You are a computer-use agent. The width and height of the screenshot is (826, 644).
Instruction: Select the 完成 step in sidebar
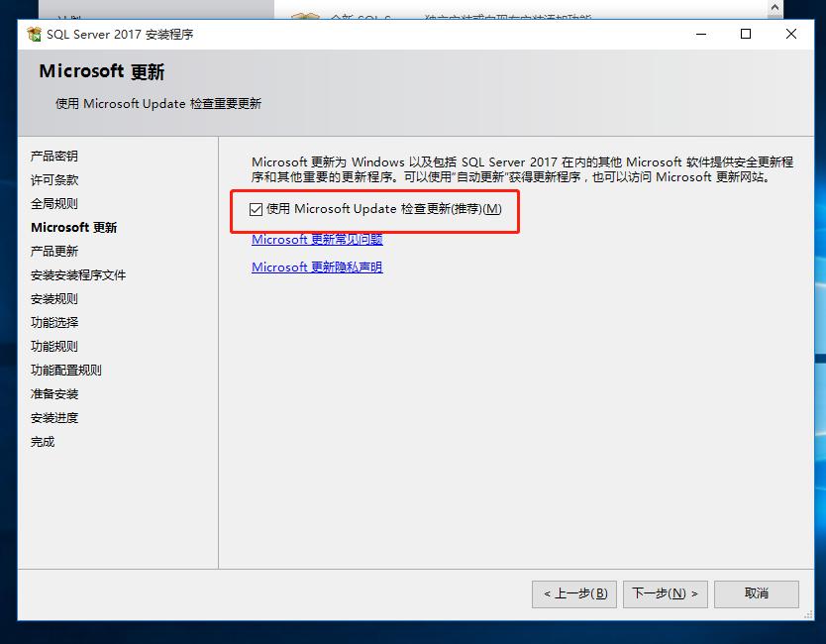(43, 442)
